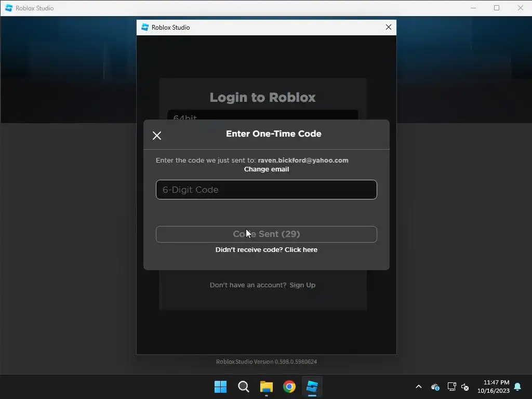Open the Windows Start menu
The width and height of the screenshot is (532, 399).
coord(220,387)
